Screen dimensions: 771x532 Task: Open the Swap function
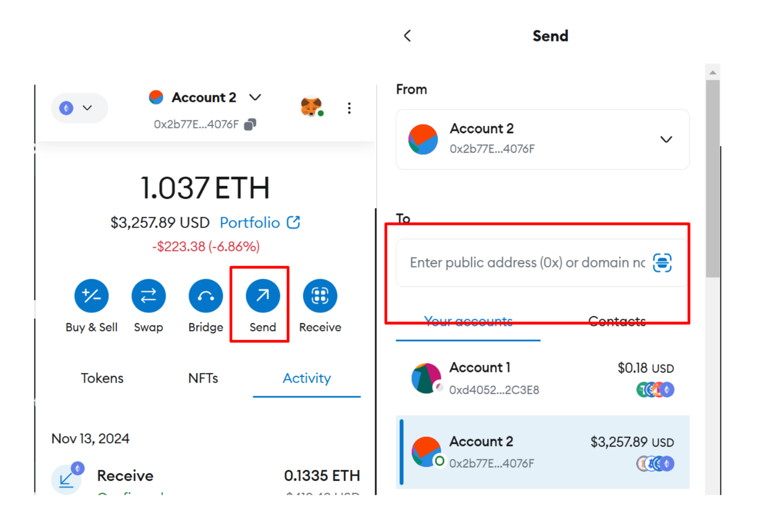(x=148, y=296)
